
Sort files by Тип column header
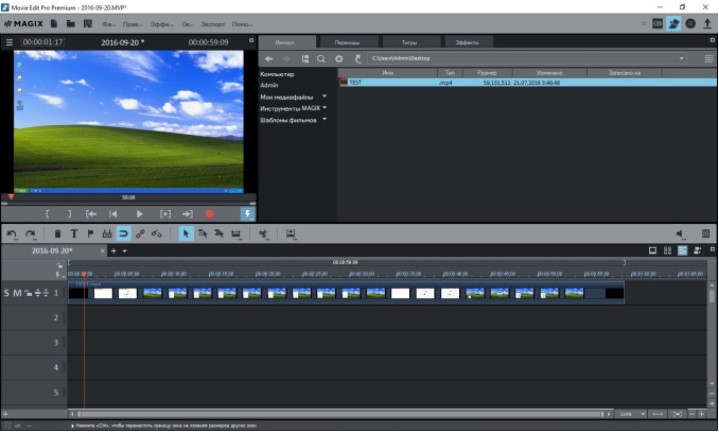(x=450, y=73)
